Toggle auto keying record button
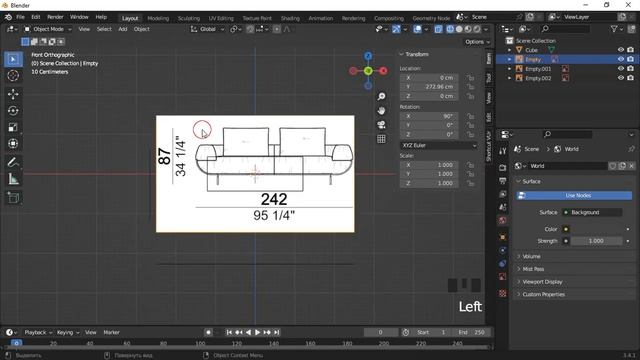The width and height of the screenshot is (640, 360). click(209, 333)
